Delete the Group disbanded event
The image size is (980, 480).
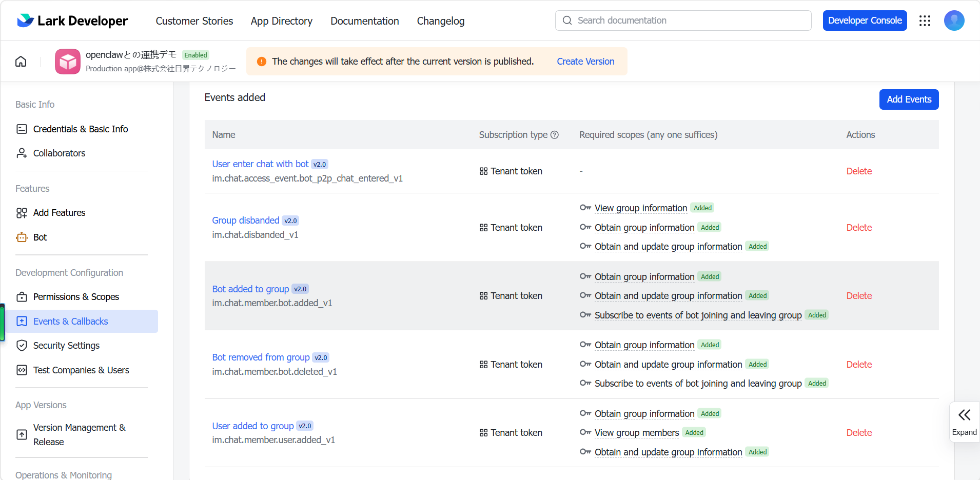(x=859, y=228)
